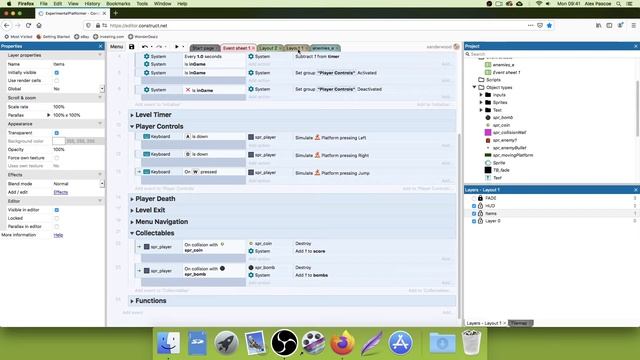640x360 pixels.
Task: Open the Construct Menu button
Action: (x=116, y=47)
